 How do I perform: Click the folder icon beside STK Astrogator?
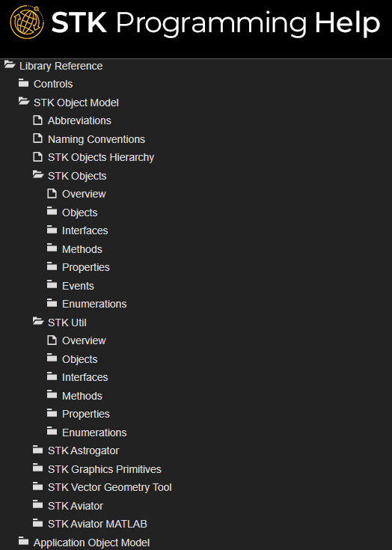37,450
